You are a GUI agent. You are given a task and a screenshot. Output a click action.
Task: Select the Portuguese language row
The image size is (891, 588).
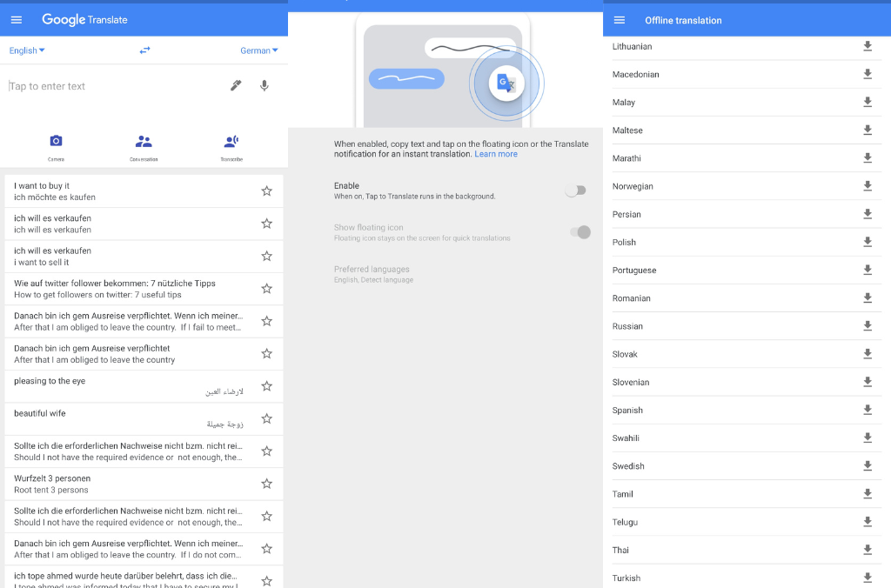click(x=747, y=270)
